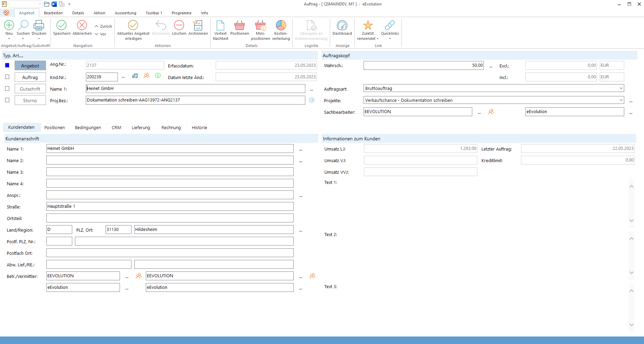Open the quick access toolbar customize arrow

(69, 4)
